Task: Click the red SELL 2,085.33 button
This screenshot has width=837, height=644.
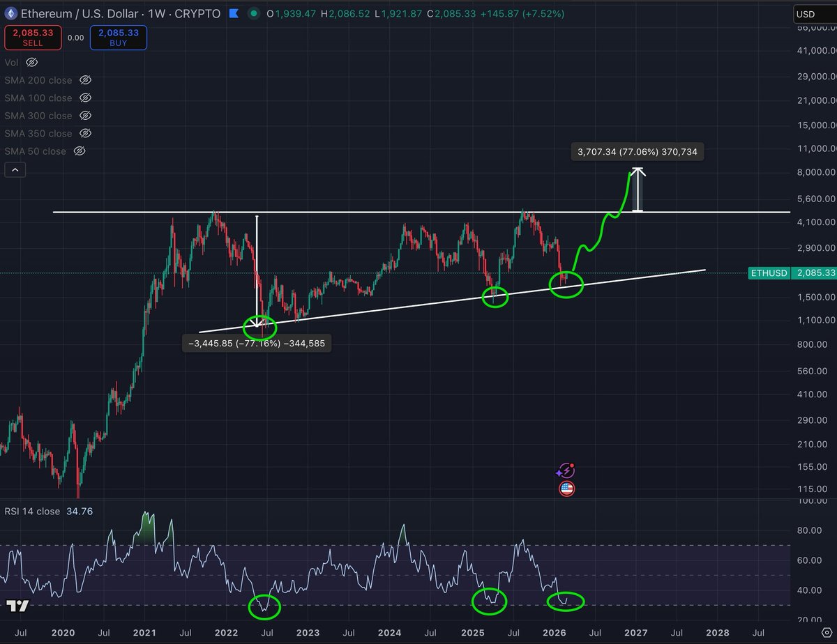Action: pyautogui.click(x=33, y=37)
